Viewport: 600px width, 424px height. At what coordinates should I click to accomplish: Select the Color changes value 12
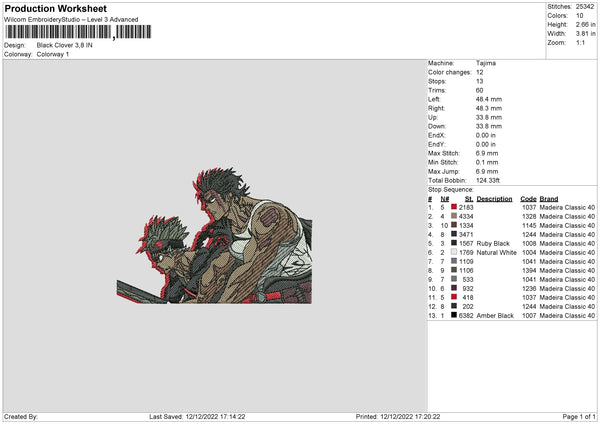click(479, 72)
